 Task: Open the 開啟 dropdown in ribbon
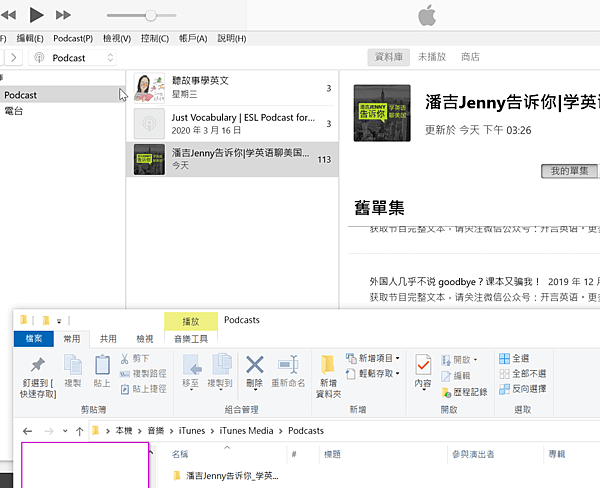point(460,360)
